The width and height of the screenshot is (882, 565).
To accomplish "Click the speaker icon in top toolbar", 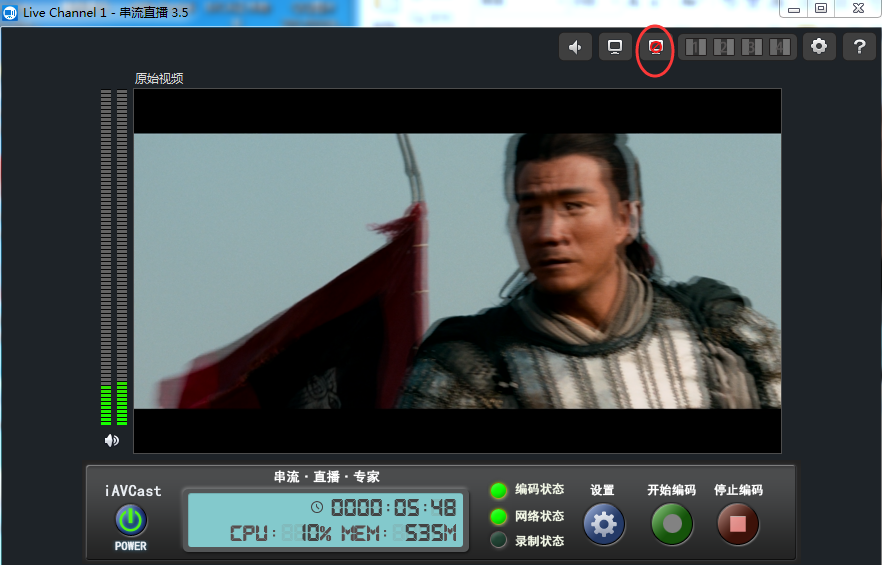I will (x=575, y=47).
